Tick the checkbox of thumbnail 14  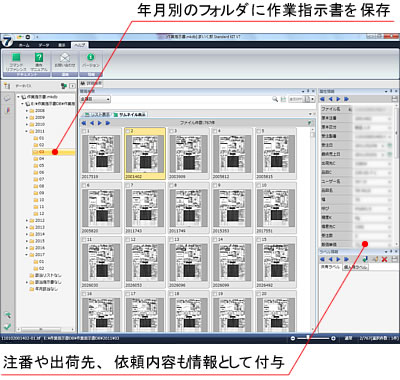click(x=215, y=239)
